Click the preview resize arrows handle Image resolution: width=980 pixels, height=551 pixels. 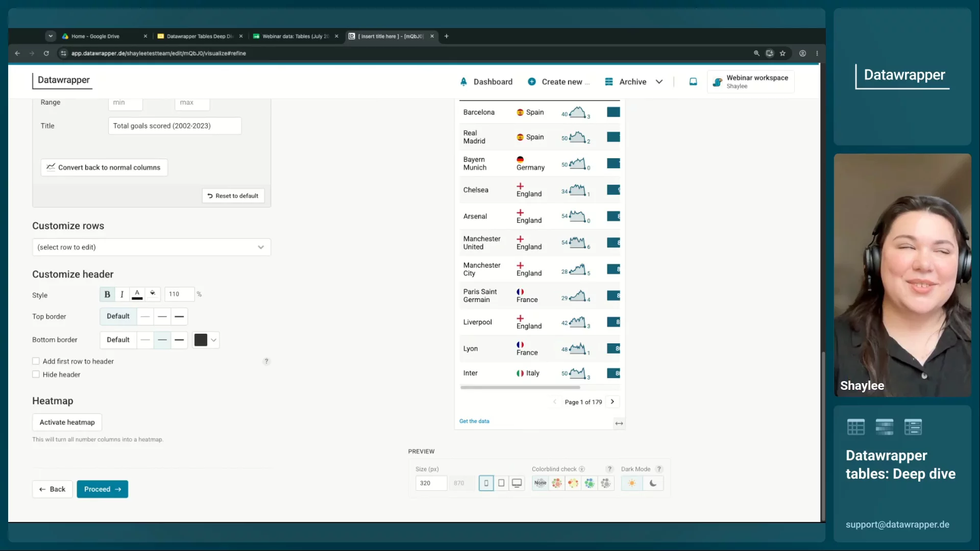point(619,423)
